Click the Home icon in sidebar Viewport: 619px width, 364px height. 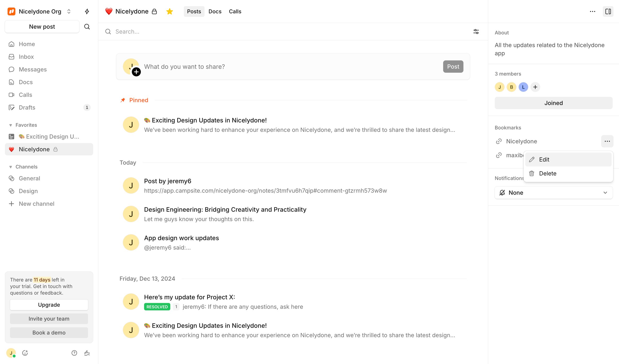point(11,44)
